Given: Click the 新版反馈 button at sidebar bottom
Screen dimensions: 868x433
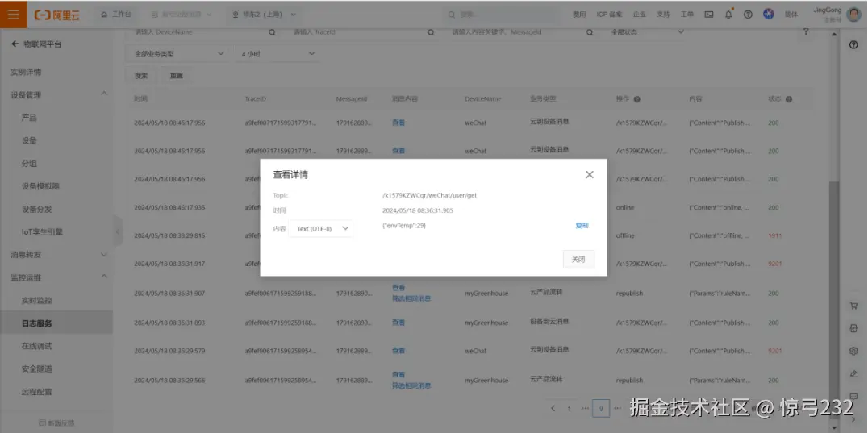Looking at the screenshot, I should click(x=56, y=423).
